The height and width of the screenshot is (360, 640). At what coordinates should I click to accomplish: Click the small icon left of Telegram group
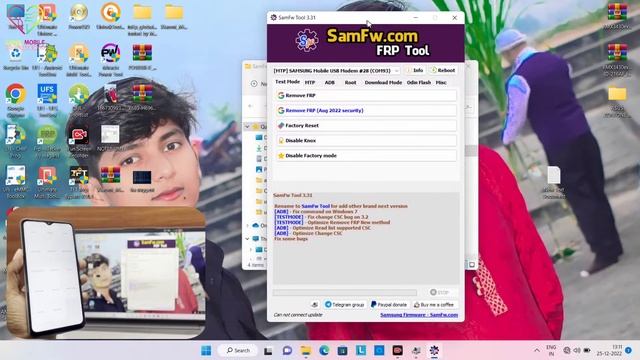(314, 304)
